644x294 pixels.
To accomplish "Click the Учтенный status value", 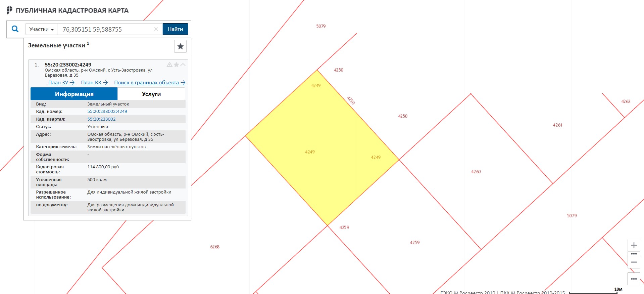I will coord(98,127).
